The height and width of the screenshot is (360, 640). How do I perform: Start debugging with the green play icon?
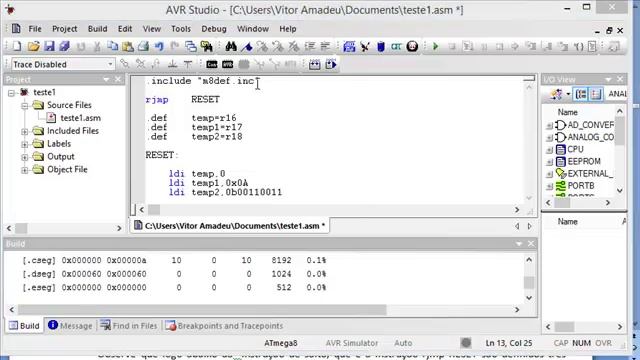436,47
